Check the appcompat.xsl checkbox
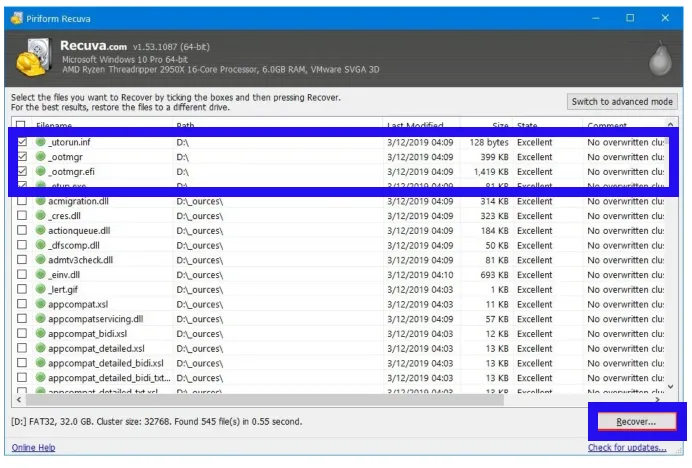 pyautogui.click(x=22, y=304)
